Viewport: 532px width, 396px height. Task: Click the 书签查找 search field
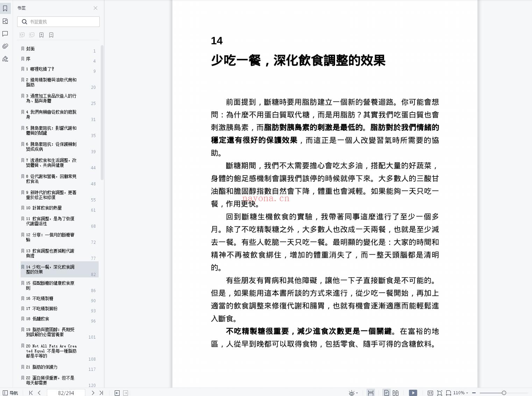[x=58, y=22]
